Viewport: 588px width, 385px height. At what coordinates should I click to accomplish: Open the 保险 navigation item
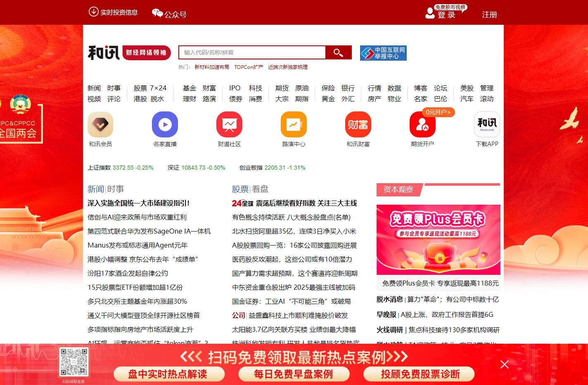(328, 88)
